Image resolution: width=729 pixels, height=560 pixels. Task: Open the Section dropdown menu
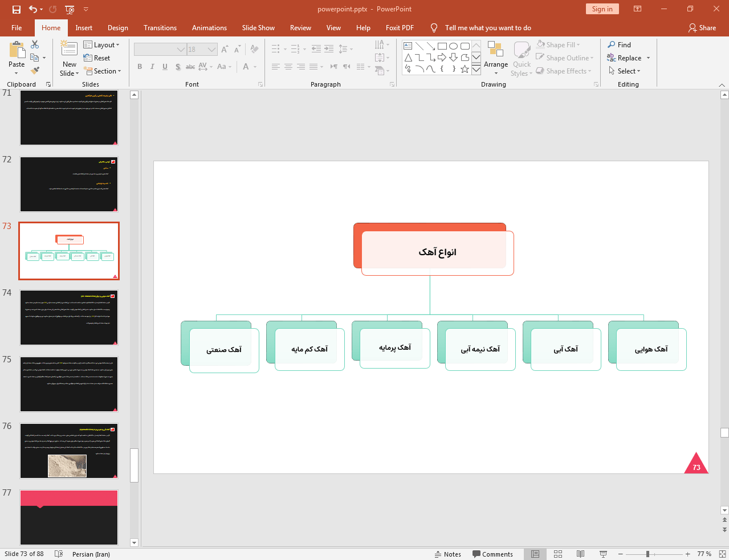tap(103, 71)
